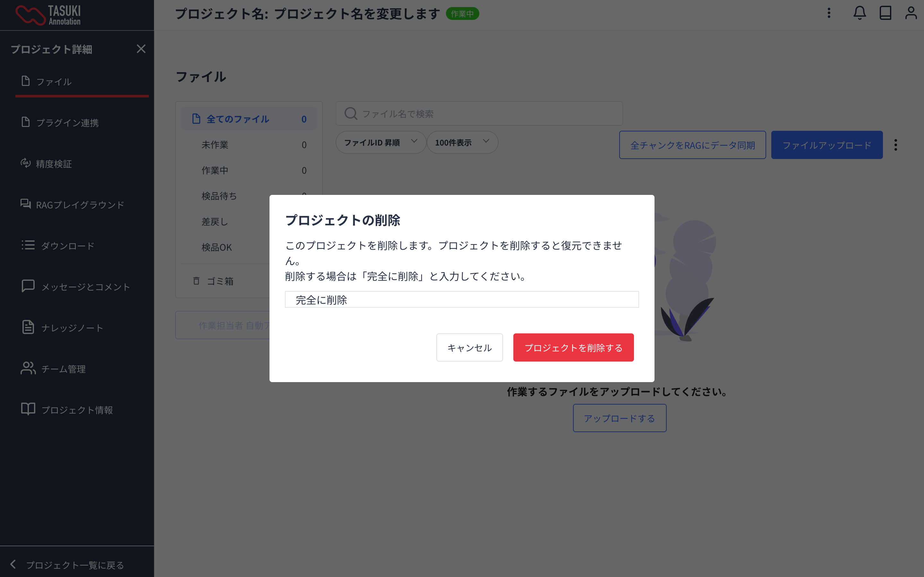Image resolution: width=924 pixels, height=577 pixels.
Task: Open the user account profile icon
Action: 911,13
